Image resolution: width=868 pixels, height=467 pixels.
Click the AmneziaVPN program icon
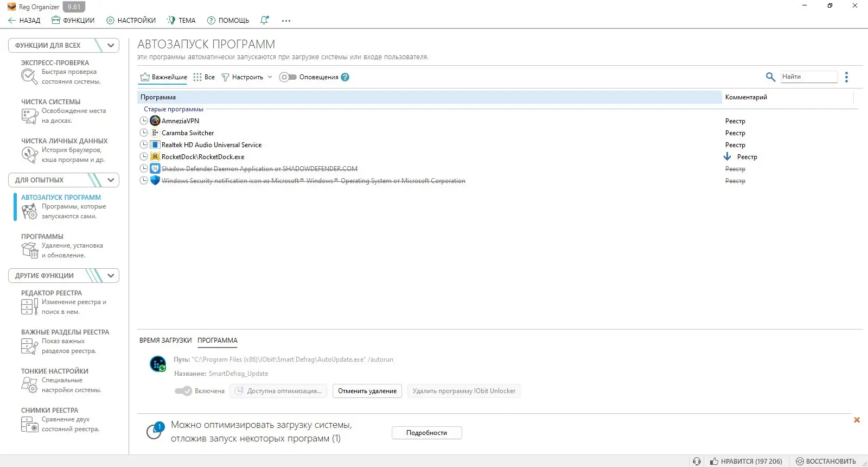coord(155,121)
